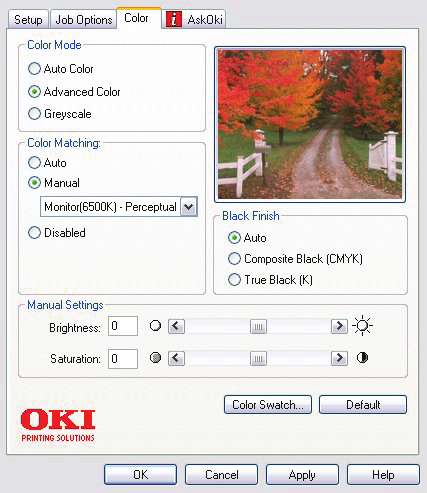Click the "Color Mode" group label
Image resolution: width=427 pixels, height=493 pixels.
point(54,45)
